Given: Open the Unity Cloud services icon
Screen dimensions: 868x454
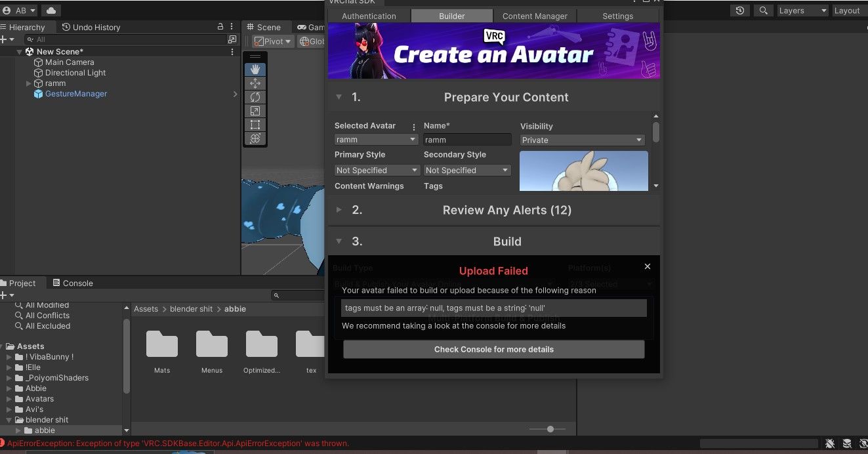Looking at the screenshot, I should [x=51, y=10].
